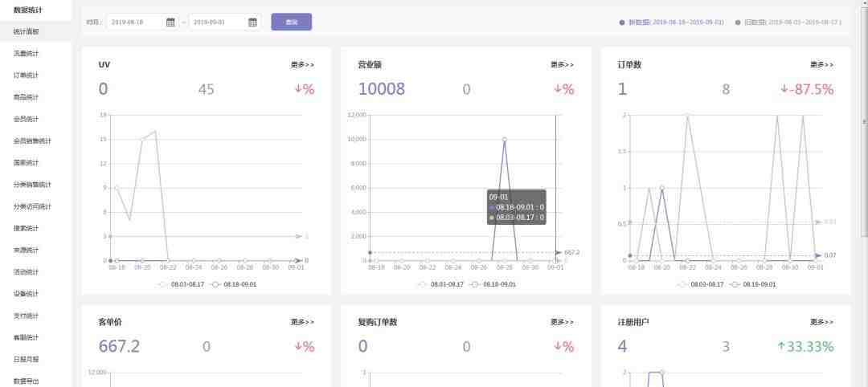Click the 旧数据 gray legend dot

coord(738,22)
